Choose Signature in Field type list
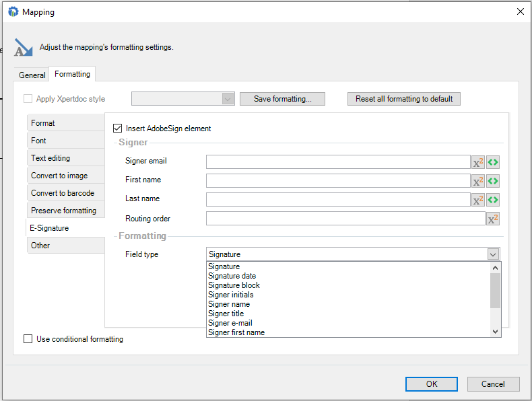 [348, 266]
